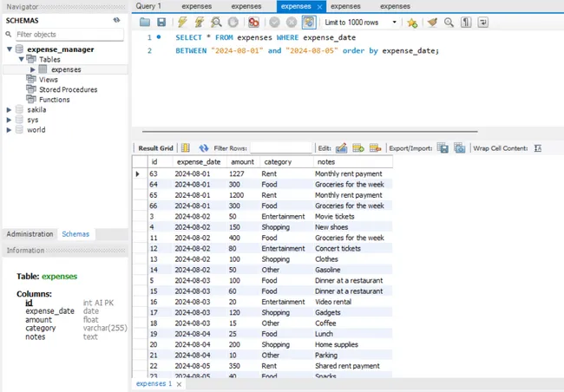Execute query with lightning bolt icon
564x392 pixels.
(182, 23)
